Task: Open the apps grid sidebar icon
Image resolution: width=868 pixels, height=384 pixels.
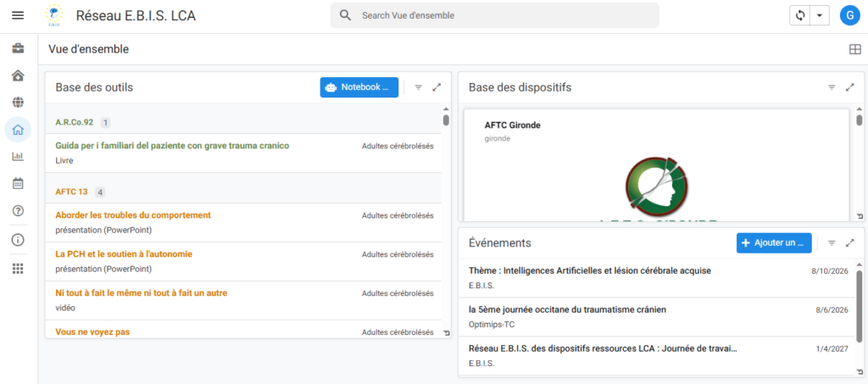Action: tap(18, 269)
